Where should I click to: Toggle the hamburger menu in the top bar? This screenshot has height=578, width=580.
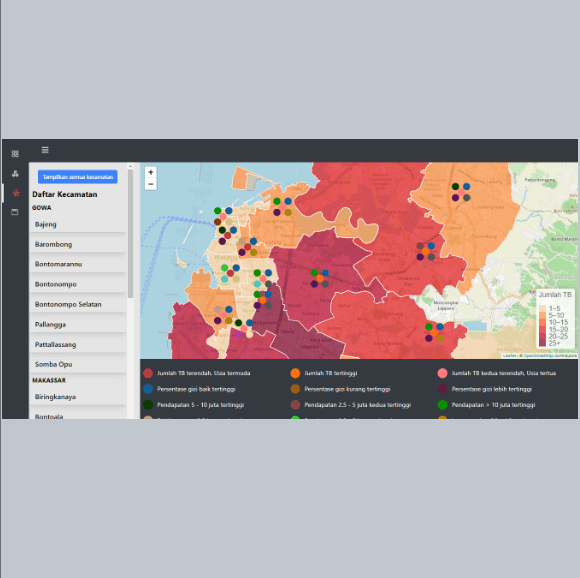pyautogui.click(x=45, y=150)
